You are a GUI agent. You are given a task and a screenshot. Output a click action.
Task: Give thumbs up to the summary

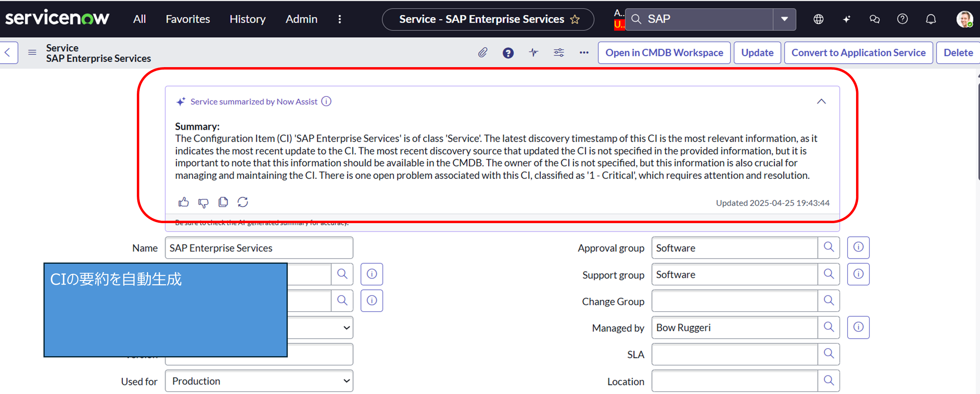pyautogui.click(x=184, y=202)
